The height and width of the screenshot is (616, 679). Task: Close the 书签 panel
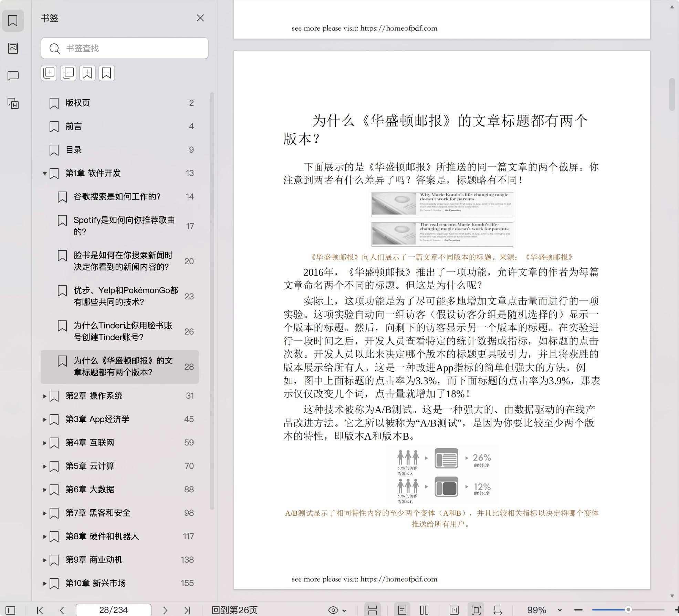click(x=200, y=18)
